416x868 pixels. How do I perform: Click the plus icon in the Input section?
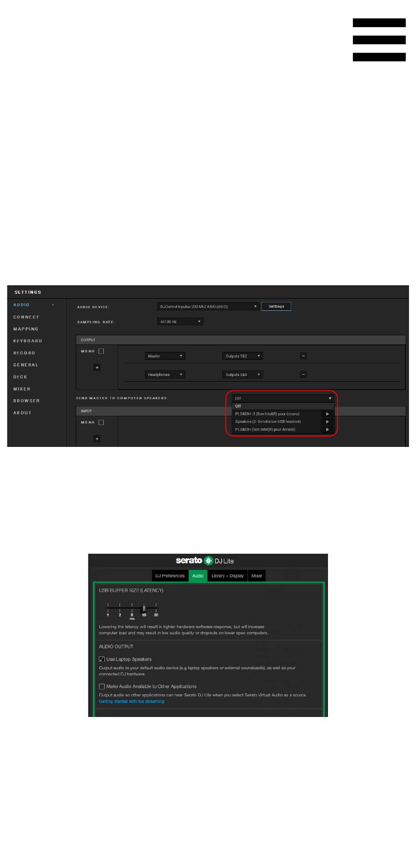point(97,439)
